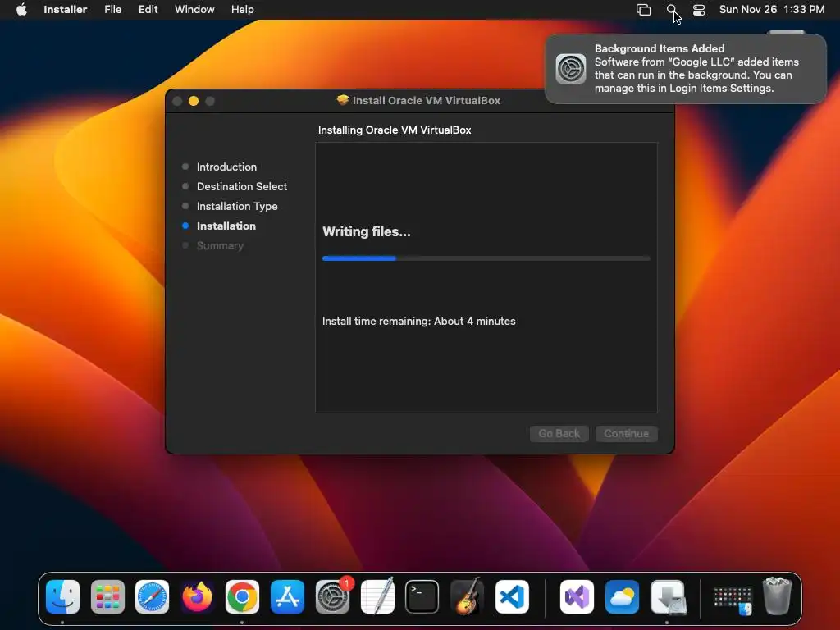Click the Install time remaining text

pyautogui.click(x=419, y=321)
